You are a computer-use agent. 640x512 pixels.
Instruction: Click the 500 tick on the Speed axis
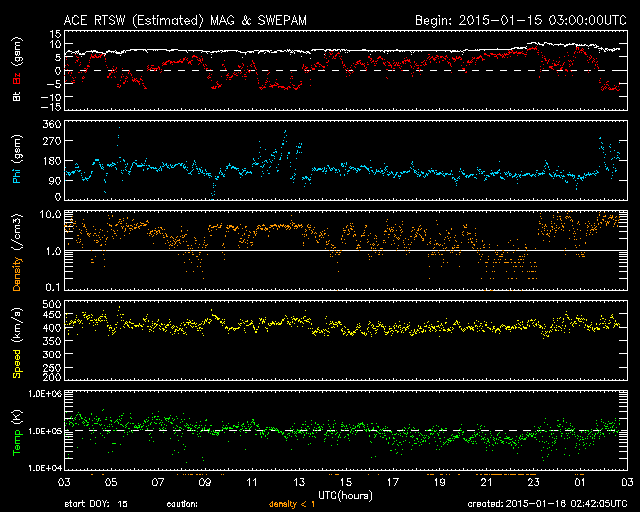[50, 304]
